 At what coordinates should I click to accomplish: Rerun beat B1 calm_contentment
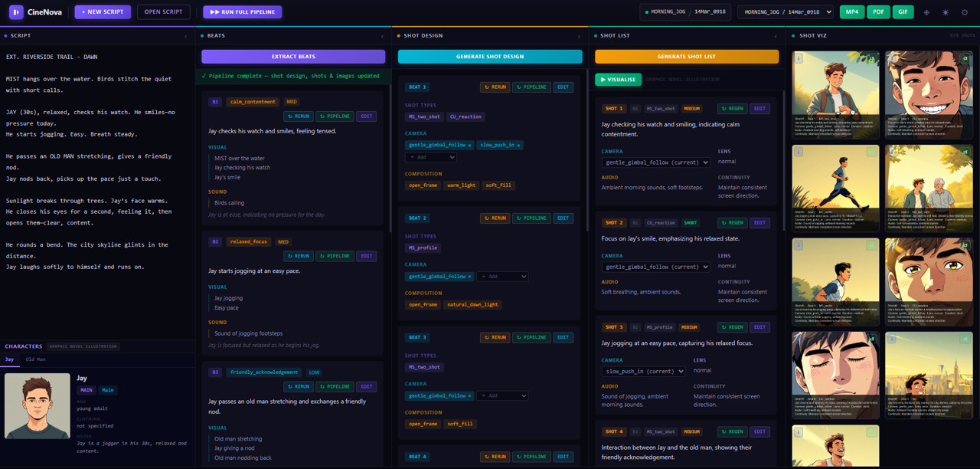(x=299, y=116)
